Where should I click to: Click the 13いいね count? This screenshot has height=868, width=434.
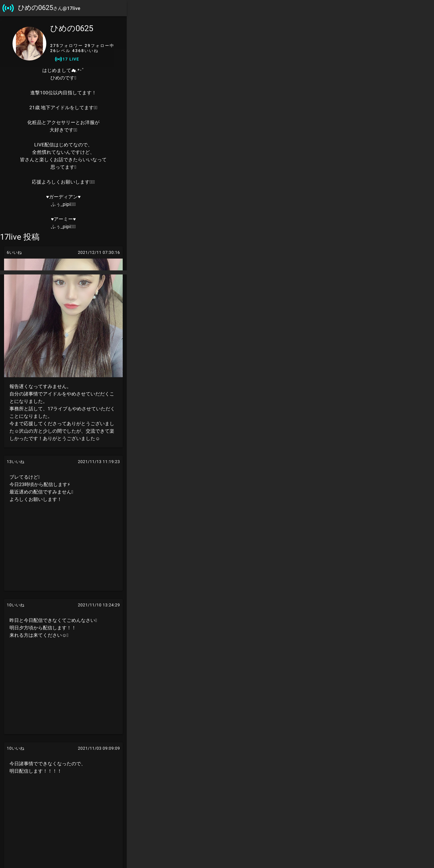(x=16, y=462)
